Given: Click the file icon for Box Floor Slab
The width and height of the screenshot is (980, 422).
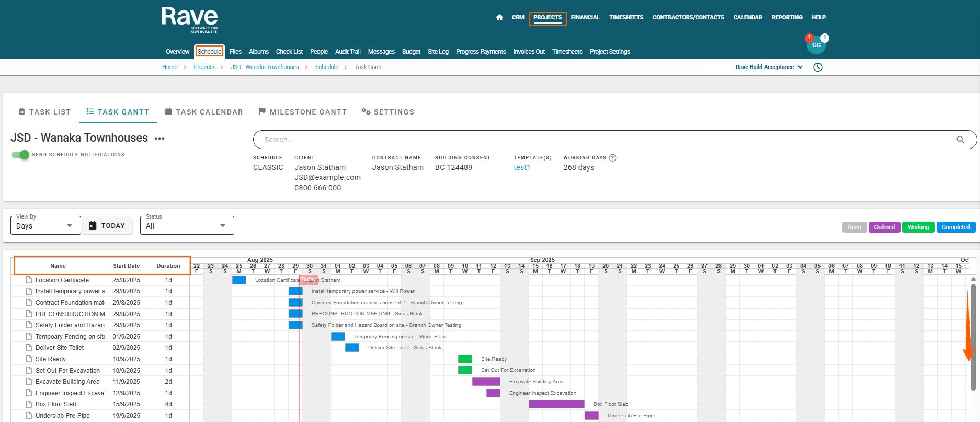Looking at the screenshot, I should pyautogui.click(x=29, y=404).
